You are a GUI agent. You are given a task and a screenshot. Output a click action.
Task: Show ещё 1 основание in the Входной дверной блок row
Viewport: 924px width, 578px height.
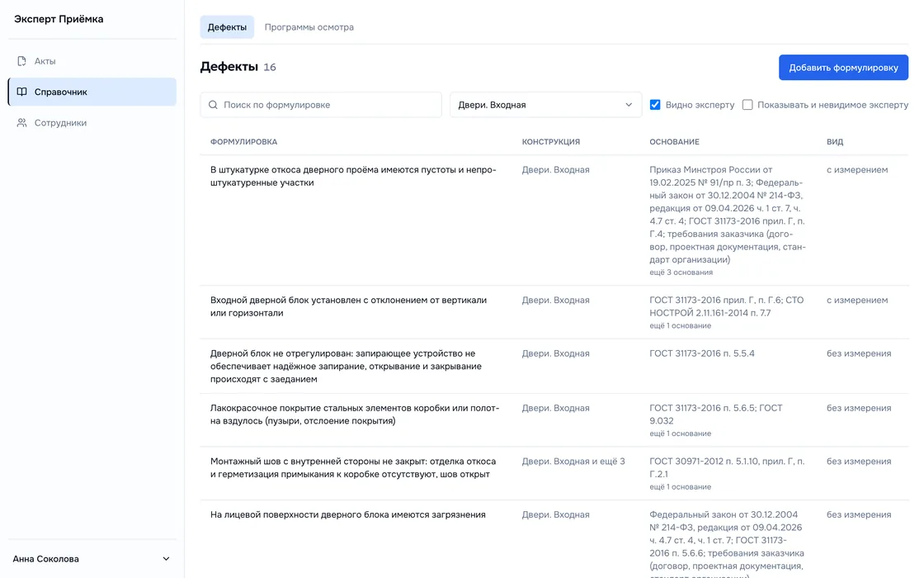pyautogui.click(x=680, y=325)
